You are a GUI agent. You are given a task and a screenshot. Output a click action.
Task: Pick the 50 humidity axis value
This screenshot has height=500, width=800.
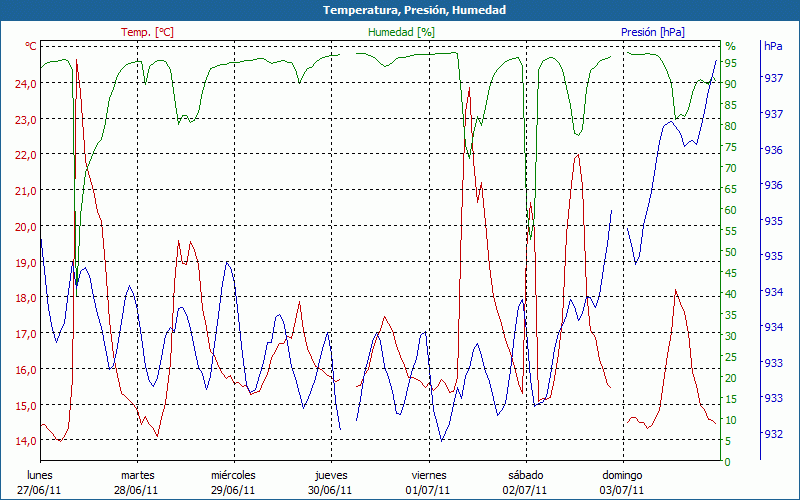(731, 252)
